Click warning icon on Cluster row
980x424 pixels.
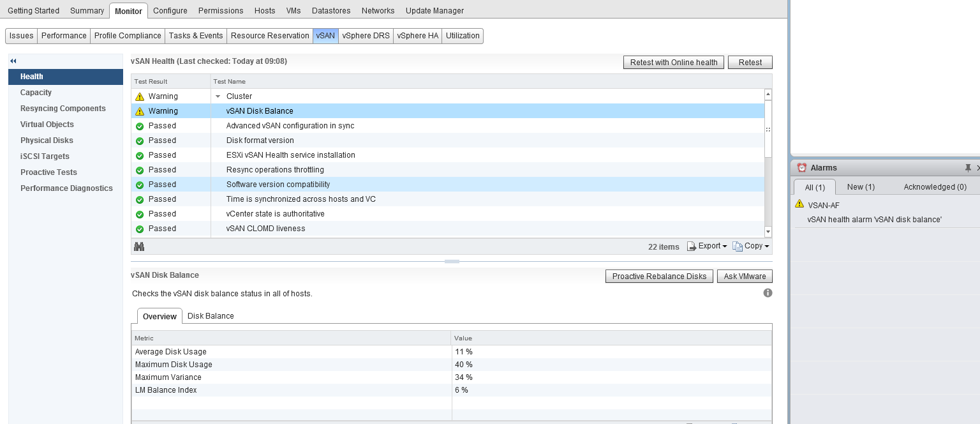(140, 96)
